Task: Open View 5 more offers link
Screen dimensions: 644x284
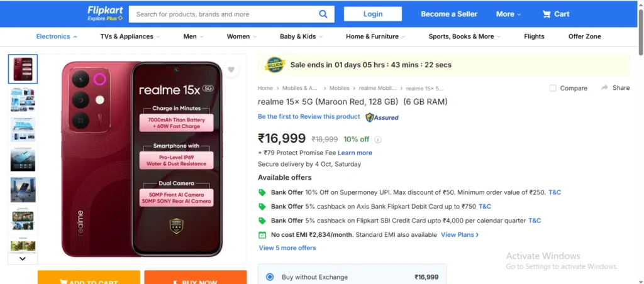Action: (287, 248)
